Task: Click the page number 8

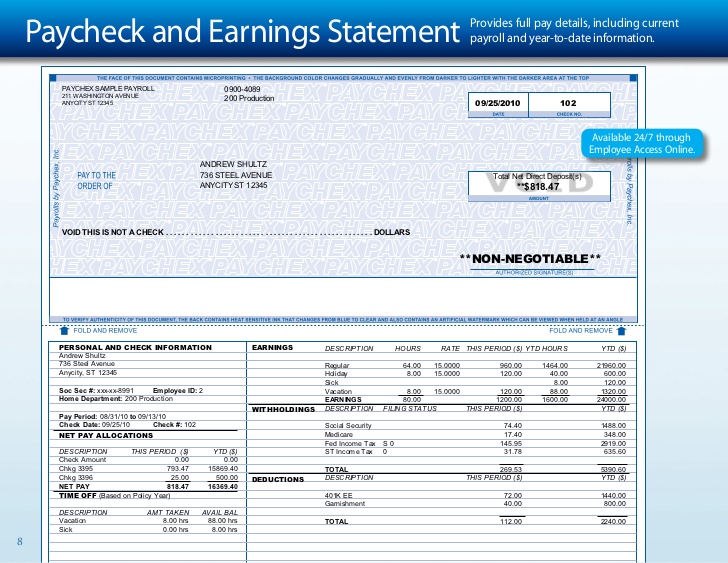Action: pyautogui.click(x=20, y=541)
